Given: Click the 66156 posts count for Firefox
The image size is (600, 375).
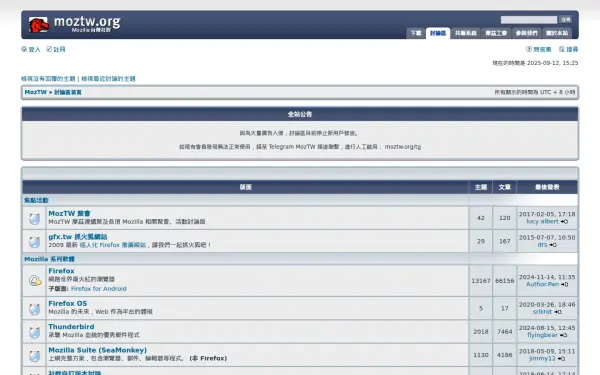Looking at the screenshot, I should click(x=504, y=281).
